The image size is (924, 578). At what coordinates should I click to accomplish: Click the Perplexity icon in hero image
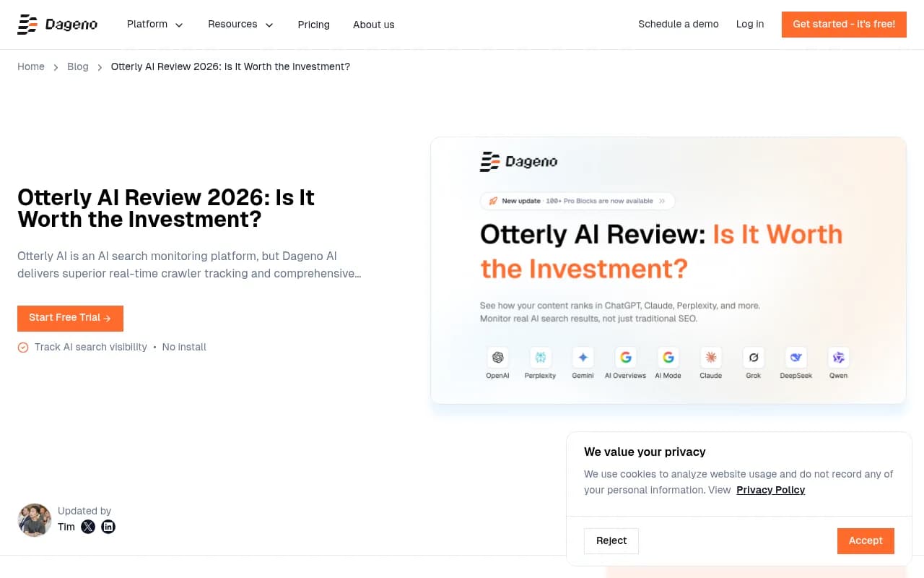[540, 358]
